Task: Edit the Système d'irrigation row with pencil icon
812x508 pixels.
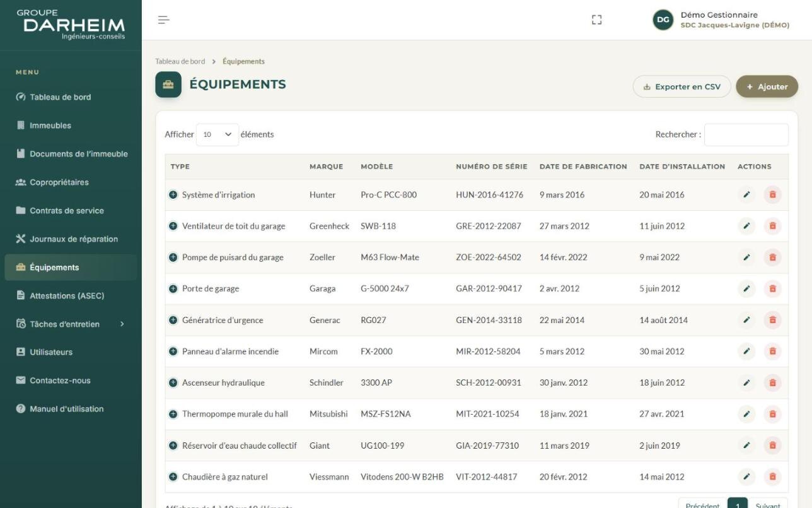Action: tap(746, 195)
